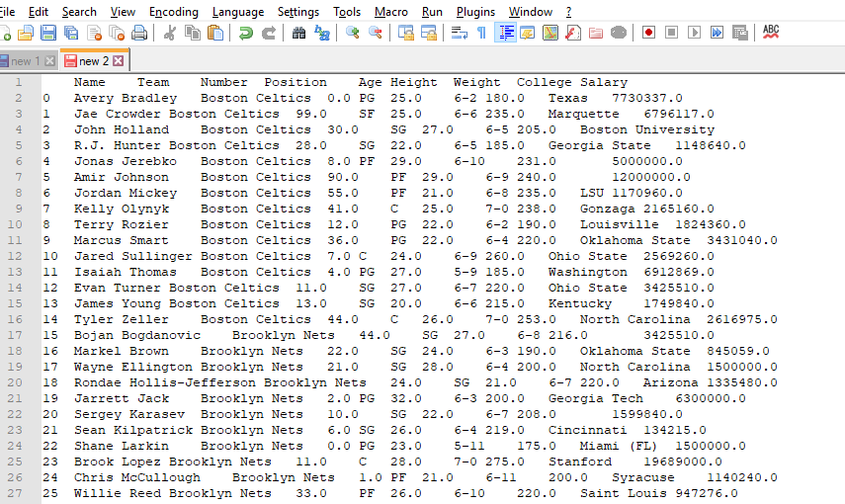The height and width of the screenshot is (504, 845).
Task: Click the ABC spell check icon
Action: click(x=771, y=33)
